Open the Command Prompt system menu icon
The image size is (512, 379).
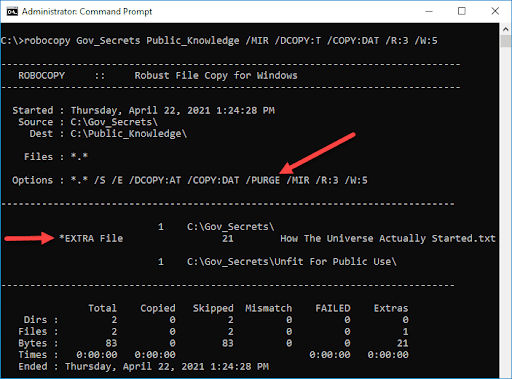[12, 12]
